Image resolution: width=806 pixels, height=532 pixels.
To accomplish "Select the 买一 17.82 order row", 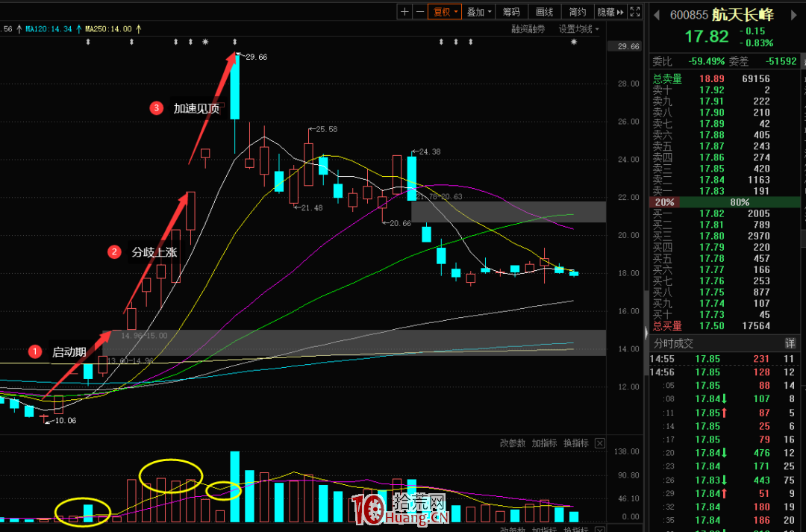I will click(x=724, y=213).
